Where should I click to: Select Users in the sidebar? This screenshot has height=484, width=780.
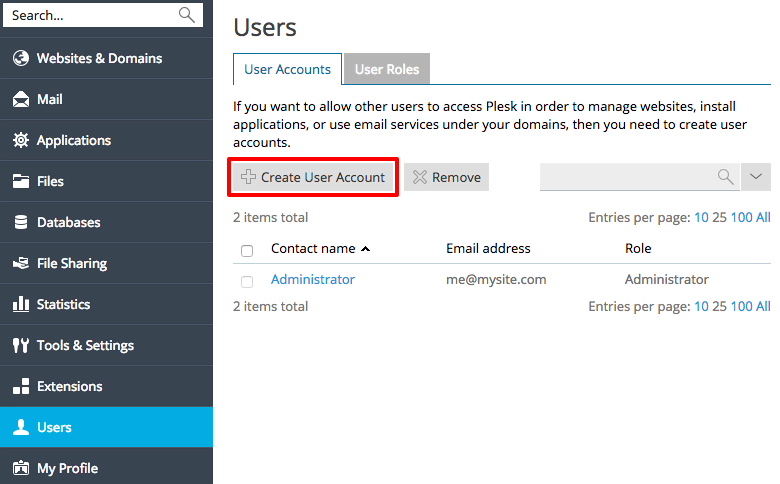tap(106, 427)
